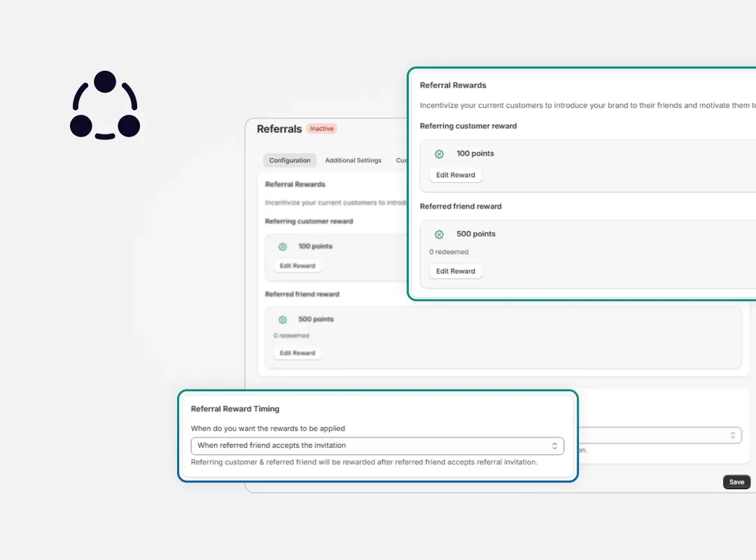Click the referral network illustration icon
This screenshot has width=756, height=560.
[105, 105]
